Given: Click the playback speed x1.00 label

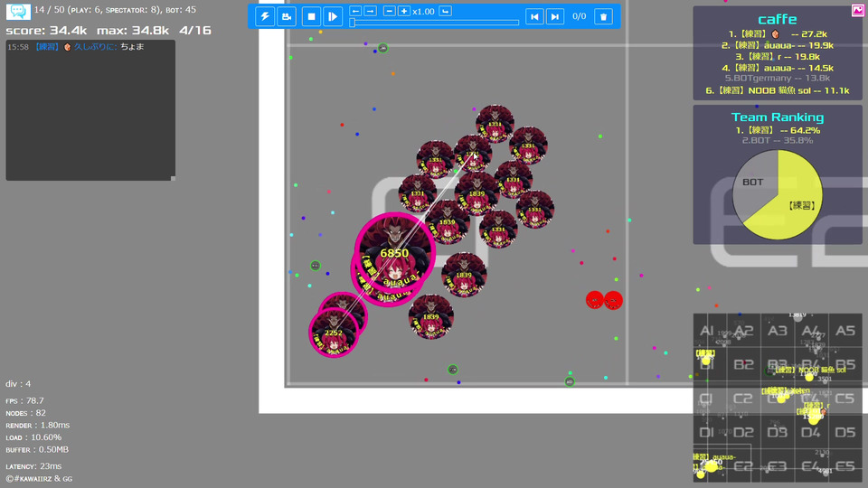Looking at the screenshot, I should 423,12.
